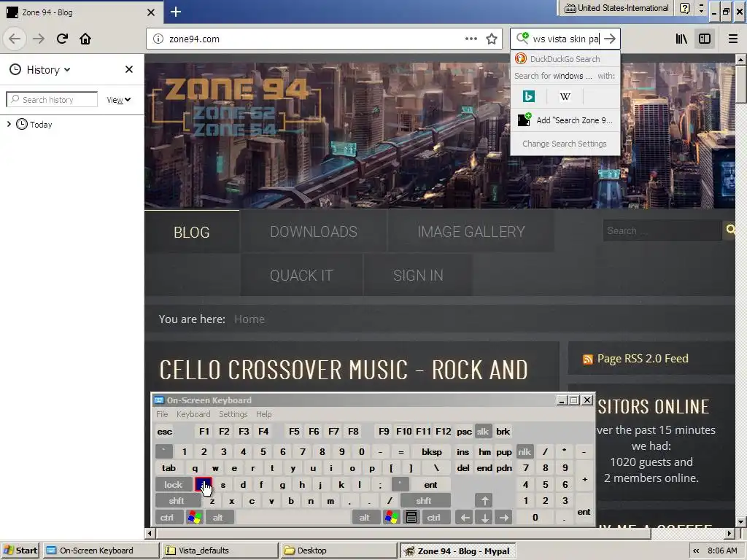
Task: Open the DOWNLOADS navigation tab
Action: pyautogui.click(x=314, y=232)
